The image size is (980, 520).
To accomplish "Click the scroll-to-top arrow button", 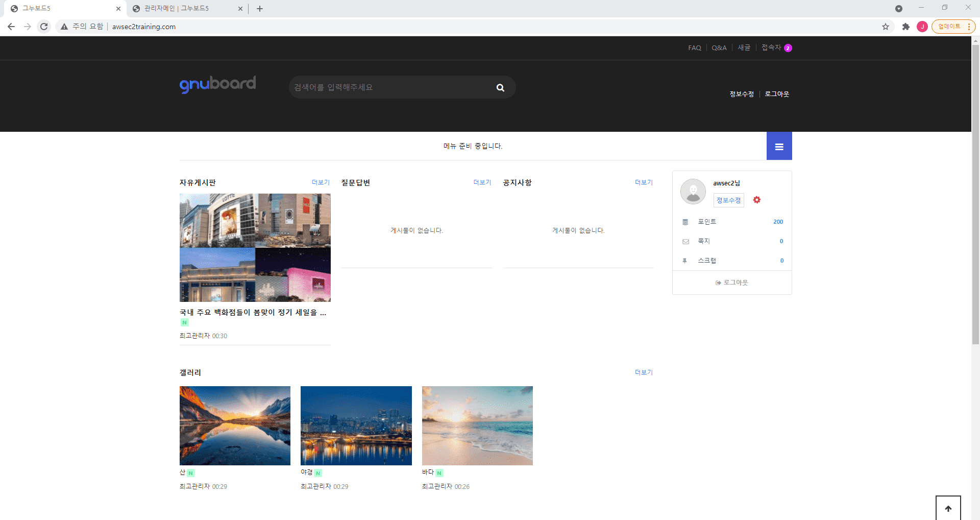I will pyautogui.click(x=948, y=508).
